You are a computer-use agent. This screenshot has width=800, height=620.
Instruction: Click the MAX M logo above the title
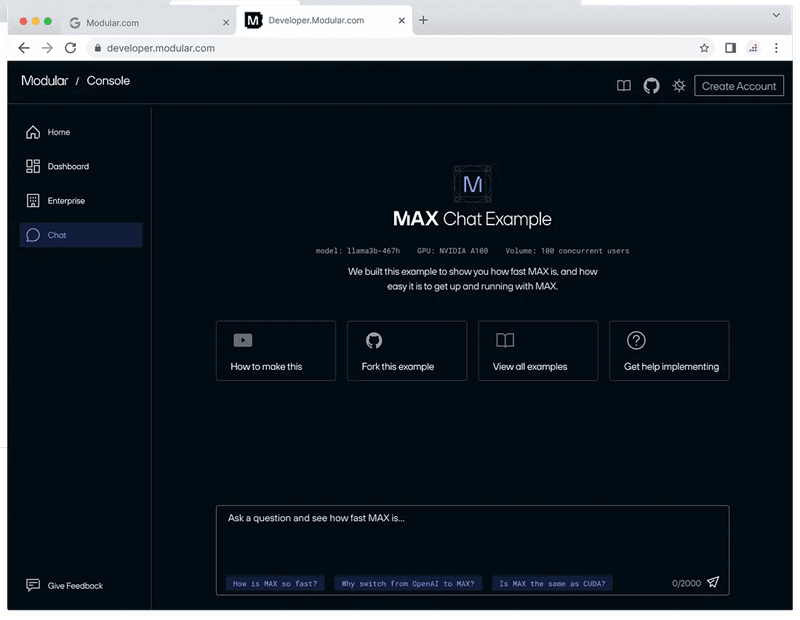[x=472, y=184]
